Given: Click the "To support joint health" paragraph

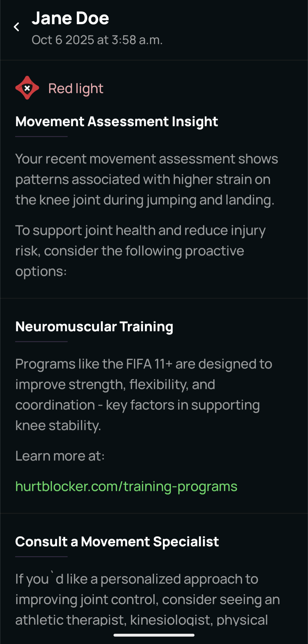Looking at the screenshot, I should tap(140, 251).
